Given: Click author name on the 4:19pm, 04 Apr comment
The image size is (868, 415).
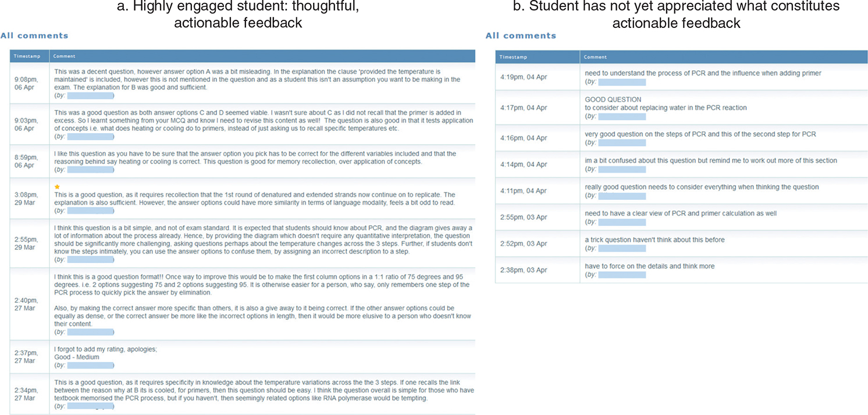Looking at the screenshot, I should coord(622,82).
